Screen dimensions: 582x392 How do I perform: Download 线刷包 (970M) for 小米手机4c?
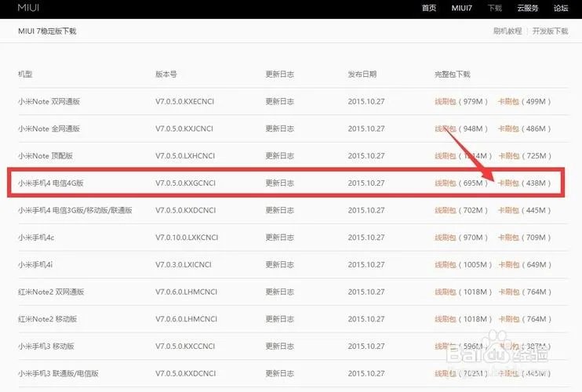[445, 238]
